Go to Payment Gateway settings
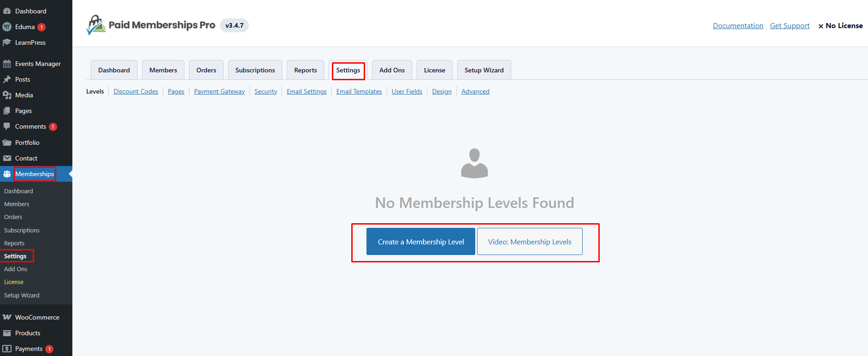The image size is (868, 356). [219, 91]
